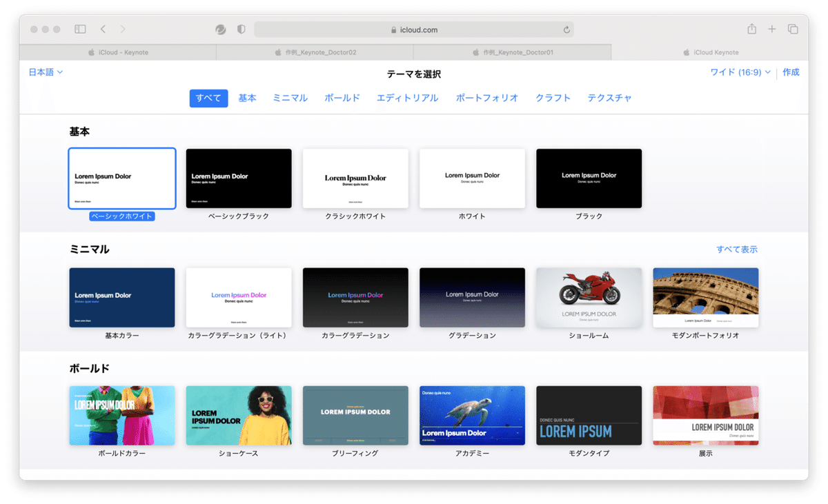Image resolution: width=828 pixels, height=504 pixels.
Task: Go forward with the right arrow
Action: point(123,29)
